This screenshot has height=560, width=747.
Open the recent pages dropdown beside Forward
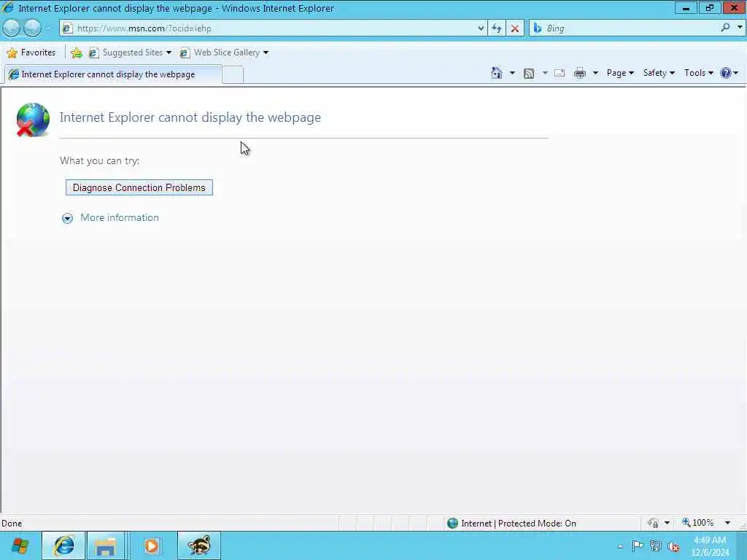coord(47,28)
